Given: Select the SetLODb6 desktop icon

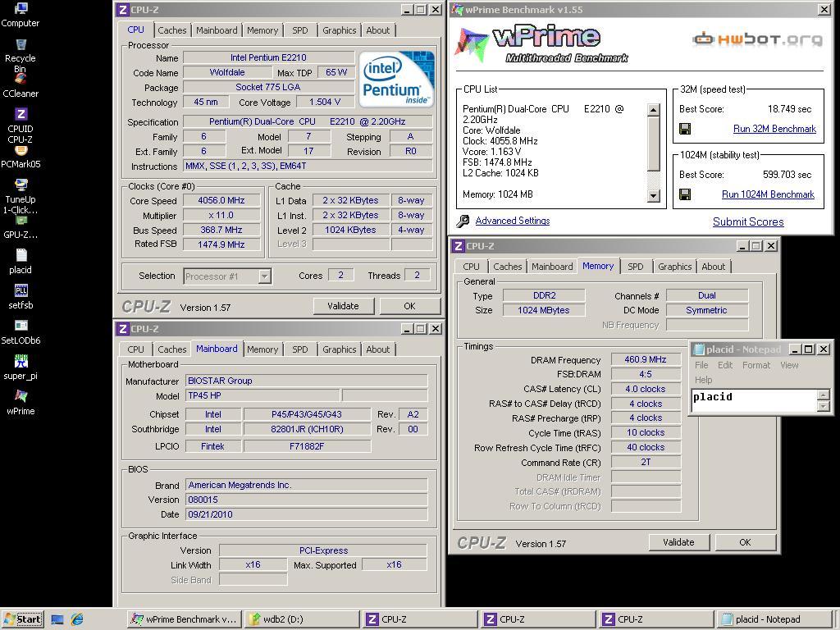Looking at the screenshot, I should pos(21,332).
